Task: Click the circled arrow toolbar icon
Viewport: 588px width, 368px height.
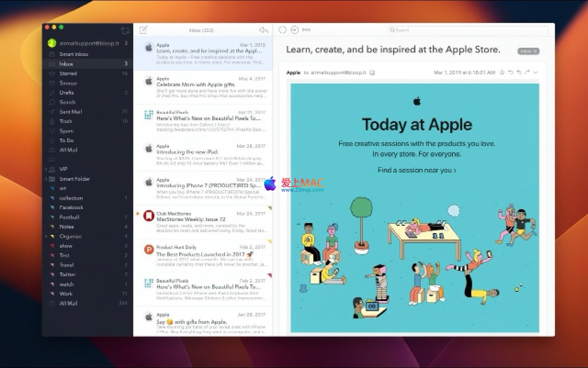Action: tap(294, 30)
